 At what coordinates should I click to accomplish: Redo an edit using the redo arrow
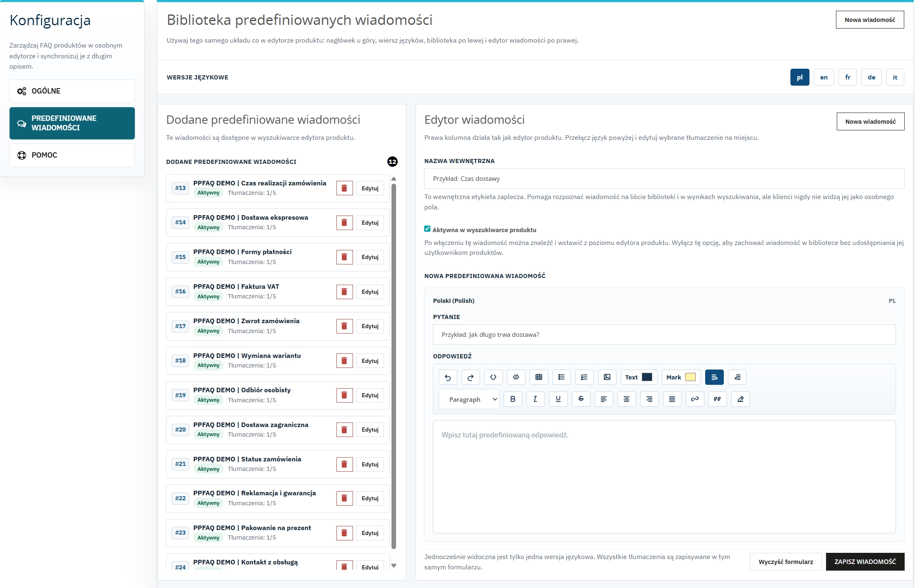[x=471, y=377]
